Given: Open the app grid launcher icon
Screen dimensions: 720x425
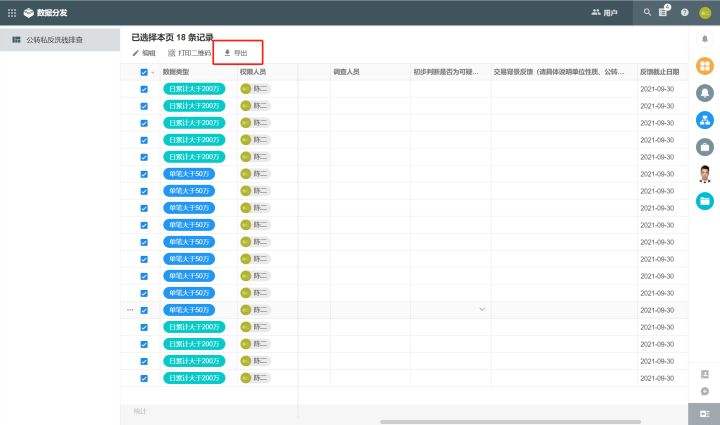Looking at the screenshot, I should click(x=12, y=12).
